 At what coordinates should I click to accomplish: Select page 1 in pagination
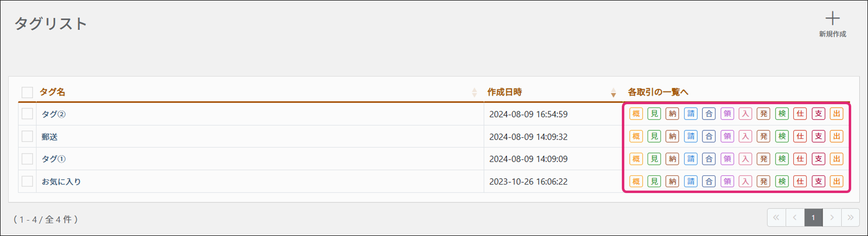point(813,217)
